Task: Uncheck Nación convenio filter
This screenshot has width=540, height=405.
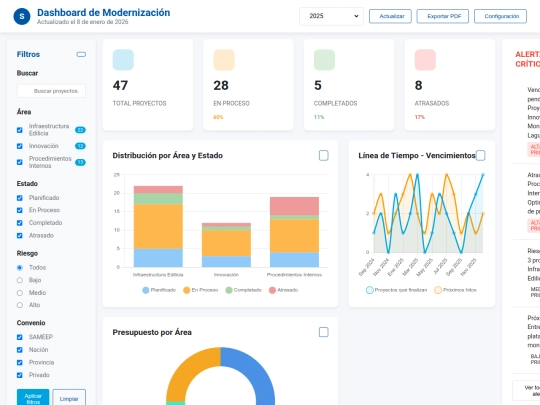Action: pos(20,350)
